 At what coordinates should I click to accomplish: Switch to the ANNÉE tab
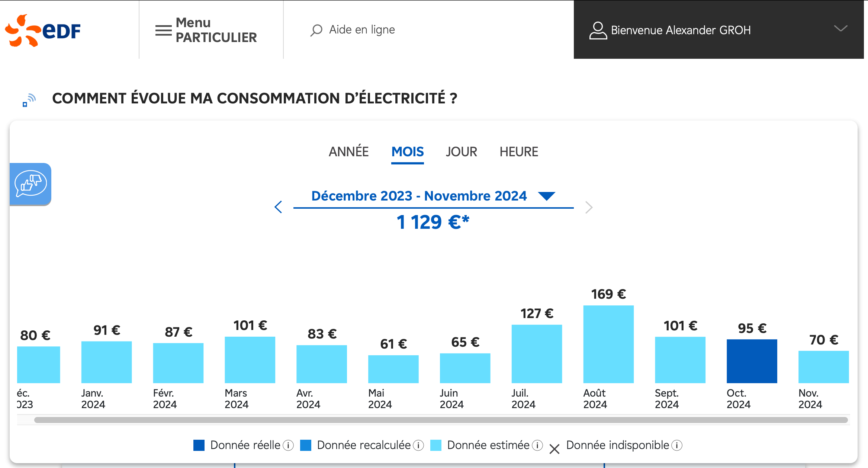pos(348,152)
